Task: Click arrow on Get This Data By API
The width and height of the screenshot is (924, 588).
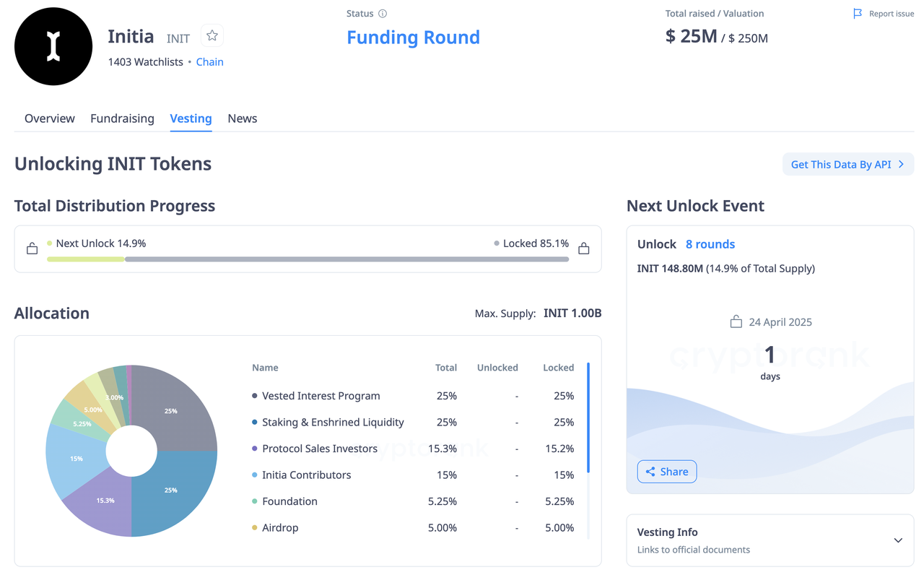Action: (x=901, y=165)
